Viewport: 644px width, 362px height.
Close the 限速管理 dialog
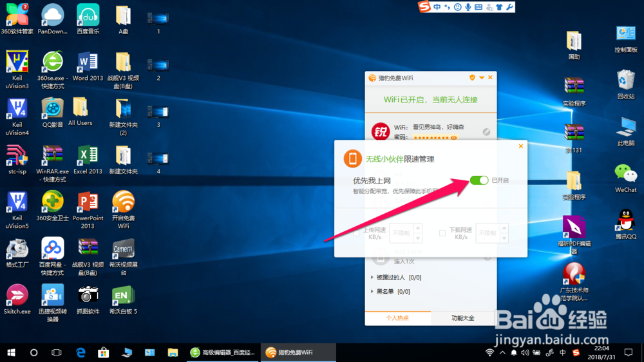[x=521, y=146]
